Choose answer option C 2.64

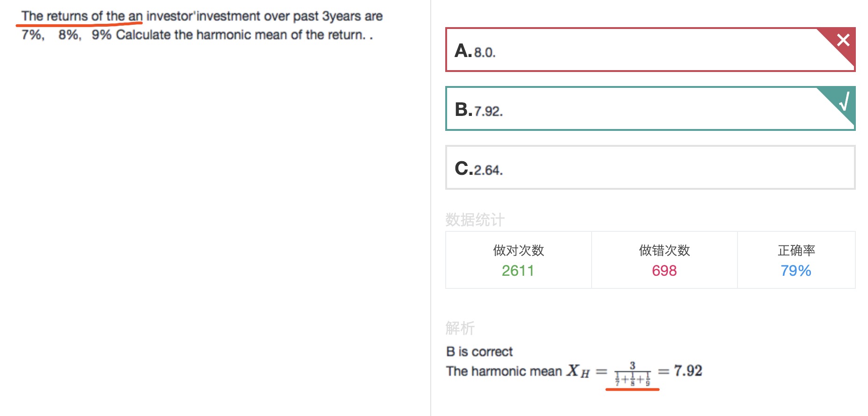click(x=650, y=167)
